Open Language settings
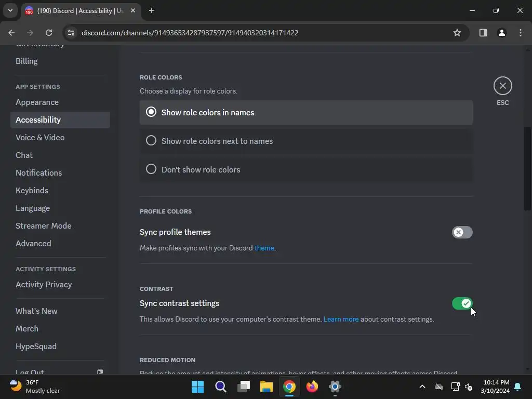The image size is (532, 399). click(60, 208)
